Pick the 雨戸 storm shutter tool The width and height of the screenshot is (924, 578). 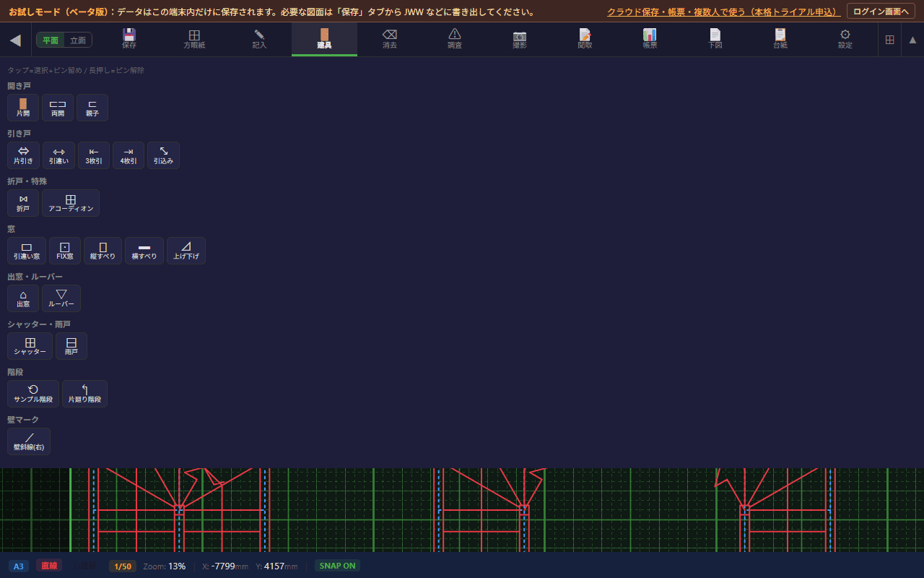click(71, 346)
